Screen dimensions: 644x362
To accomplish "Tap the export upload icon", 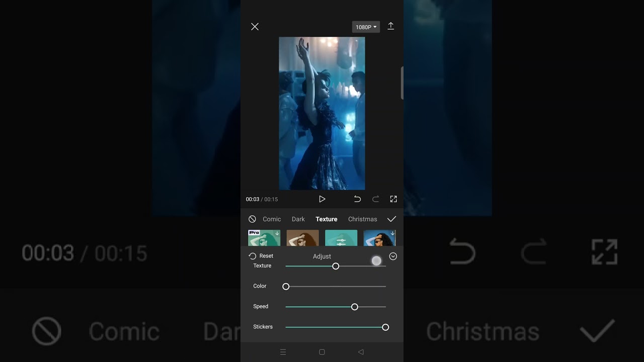I will click(390, 26).
